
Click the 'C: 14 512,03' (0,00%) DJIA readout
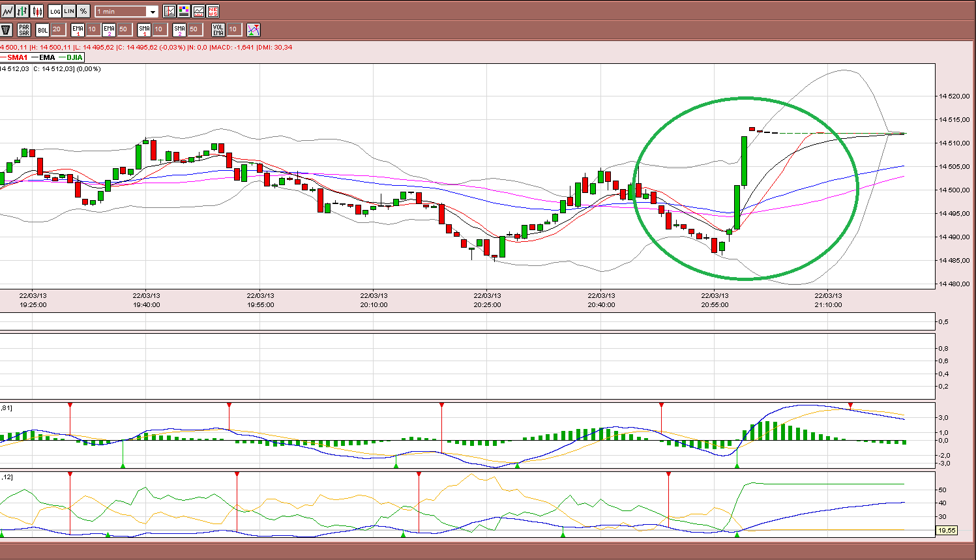coord(67,68)
